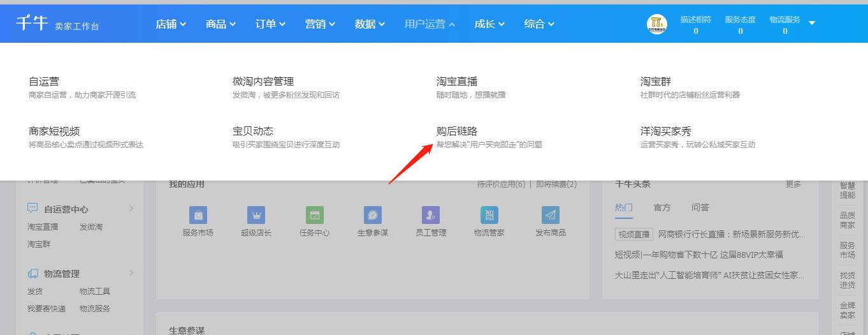This screenshot has height=335, width=868.
Task: Open news about 人工智能培育师
Action: coord(709,275)
